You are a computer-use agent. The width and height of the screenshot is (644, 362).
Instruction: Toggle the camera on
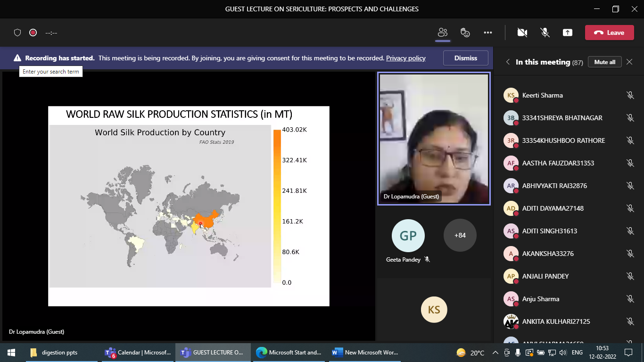click(x=522, y=33)
